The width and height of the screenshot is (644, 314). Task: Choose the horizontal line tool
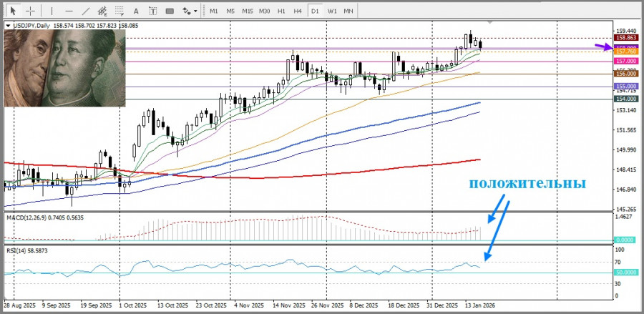[69, 11]
